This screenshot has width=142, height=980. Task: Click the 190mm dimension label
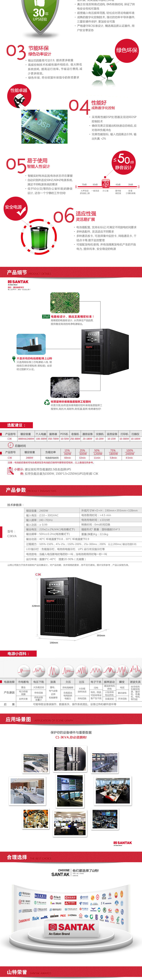[54, 643]
